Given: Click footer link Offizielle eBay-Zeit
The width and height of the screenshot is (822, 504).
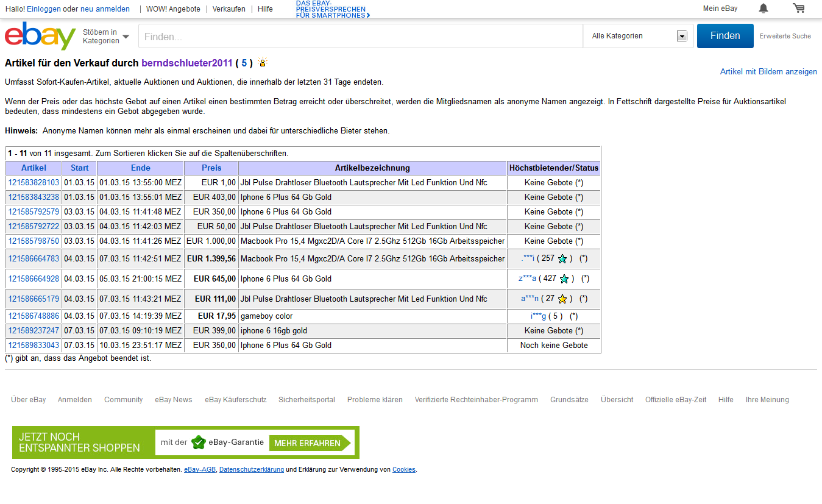Looking at the screenshot, I should coord(676,400).
